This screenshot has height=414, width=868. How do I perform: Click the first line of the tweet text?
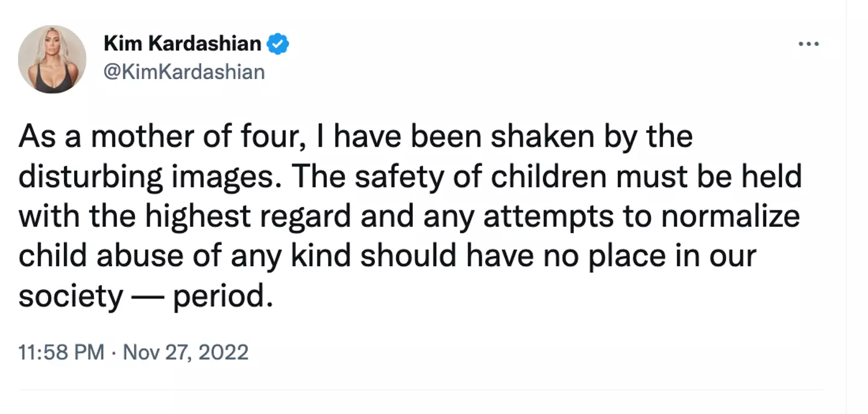tap(356, 135)
